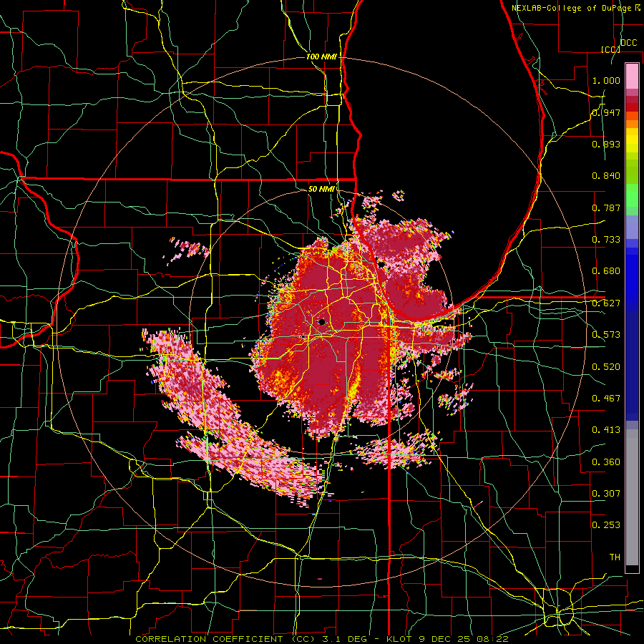The image size is (644, 644).
Task: Click the 1.000 value on the CC scale
Action: click(x=606, y=80)
